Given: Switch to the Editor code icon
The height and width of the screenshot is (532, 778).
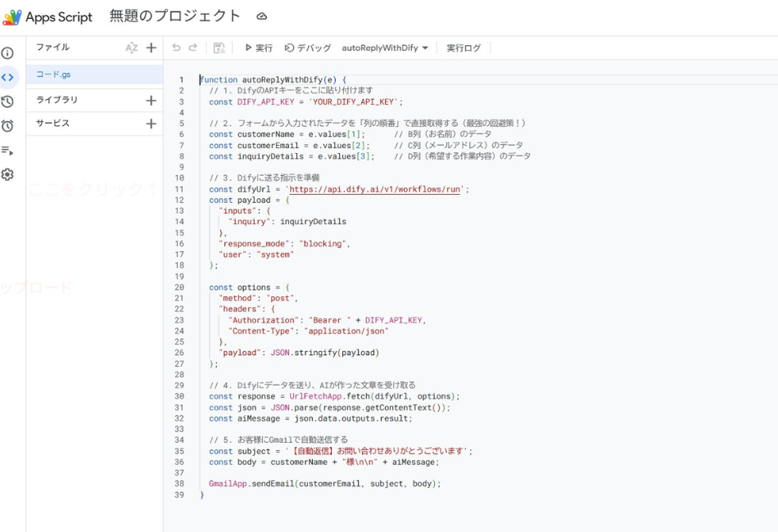Looking at the screenshot, I should [7, 78].
